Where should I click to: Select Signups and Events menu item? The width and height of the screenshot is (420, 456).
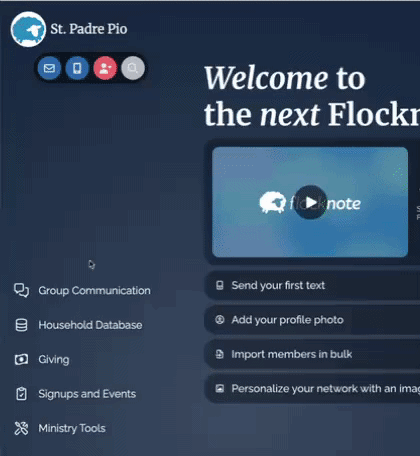tap(87, 394)
